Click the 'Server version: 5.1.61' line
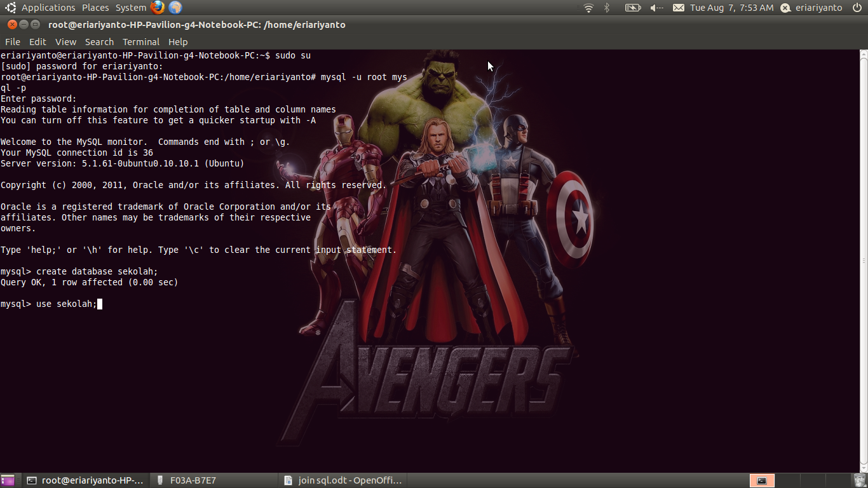Image resolution: width=868 pixels, height=488 pixels. point(123,163)
